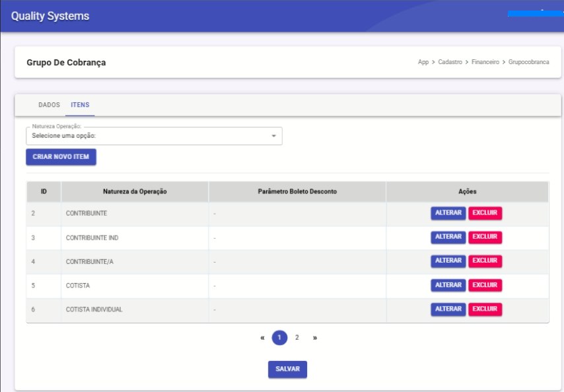Select the ITENS tab
This screenshot has width=564, height=392.
[80, 105]
